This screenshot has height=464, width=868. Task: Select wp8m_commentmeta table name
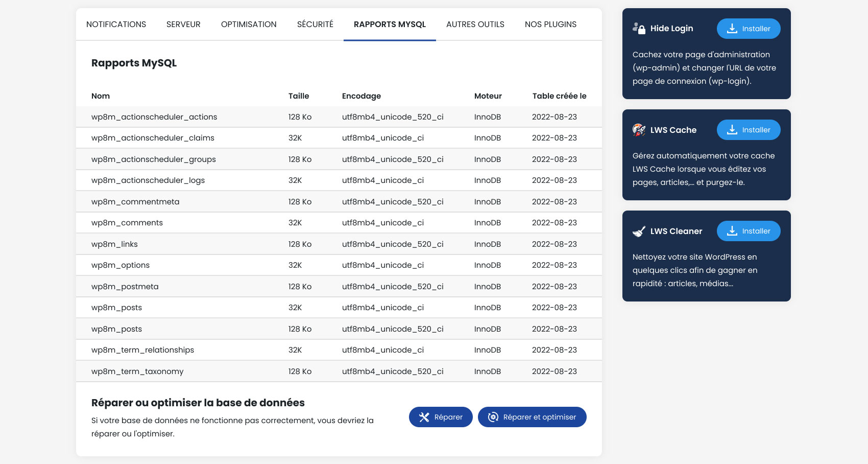pos(135,202)
